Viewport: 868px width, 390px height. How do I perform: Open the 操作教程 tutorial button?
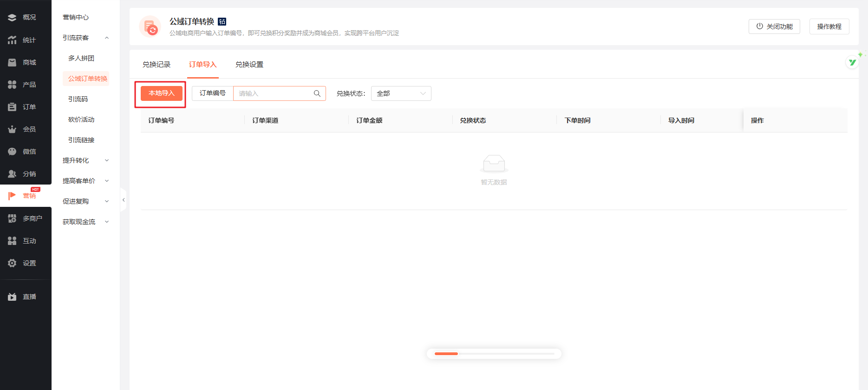tap(829, 26)
